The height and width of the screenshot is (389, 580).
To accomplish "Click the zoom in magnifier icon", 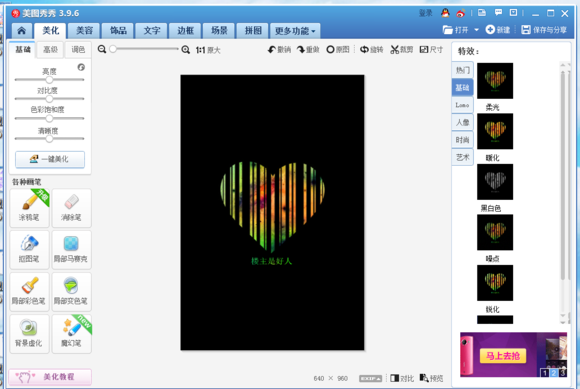I will click(x=185, y=49).
